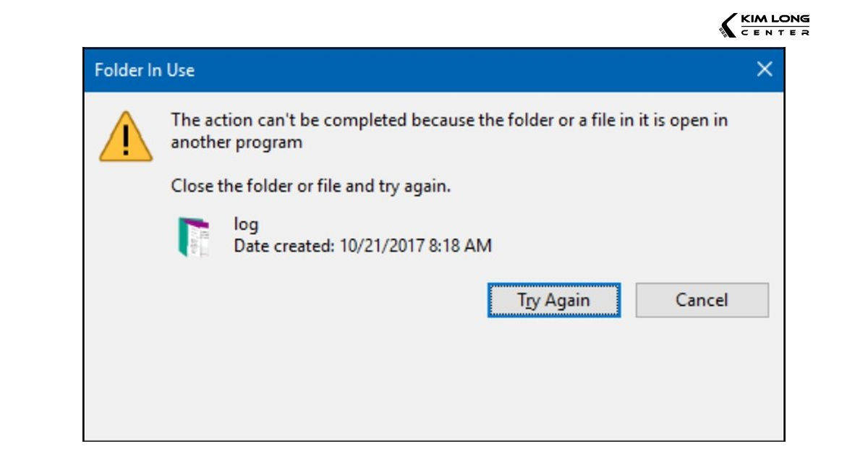
Task: Click the Try Again button
Action: point(553,300)
